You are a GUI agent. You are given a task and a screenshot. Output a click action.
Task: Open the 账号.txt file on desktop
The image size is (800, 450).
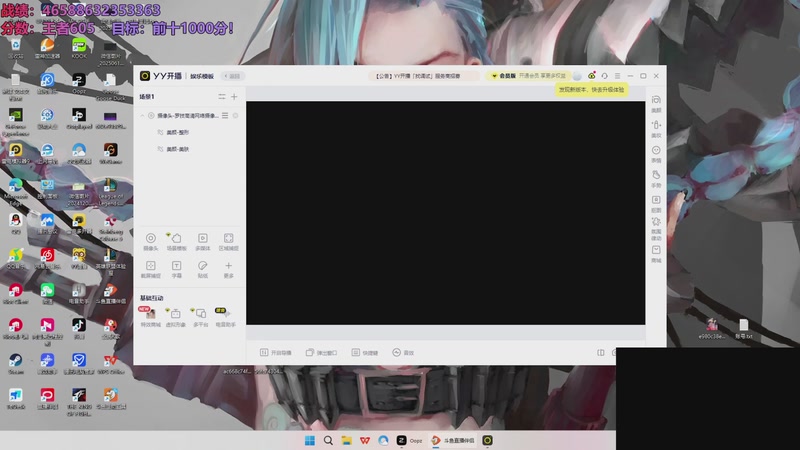tap(744, 329)
